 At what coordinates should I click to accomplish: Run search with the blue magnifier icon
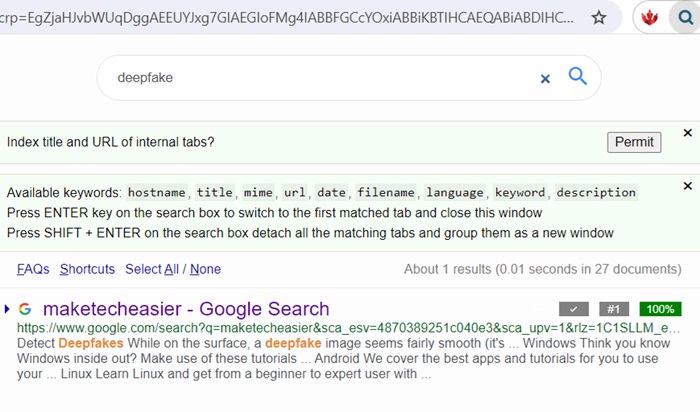577,76
